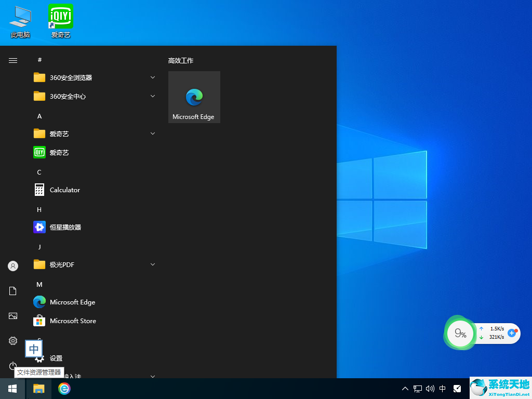The width and height of the screenshot is (532, 399).
Task: Open network status tray icon
Action: point(418,389)
